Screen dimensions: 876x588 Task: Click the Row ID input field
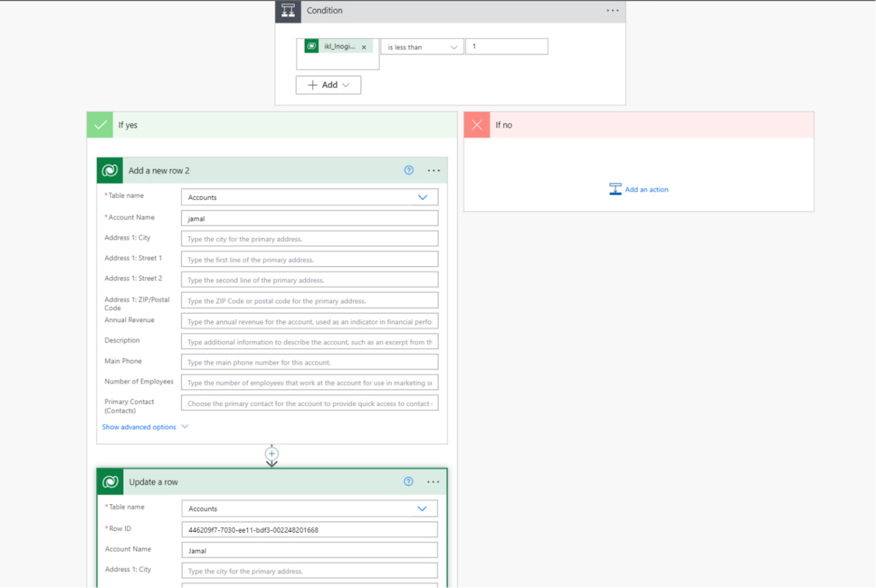point(310,530)
